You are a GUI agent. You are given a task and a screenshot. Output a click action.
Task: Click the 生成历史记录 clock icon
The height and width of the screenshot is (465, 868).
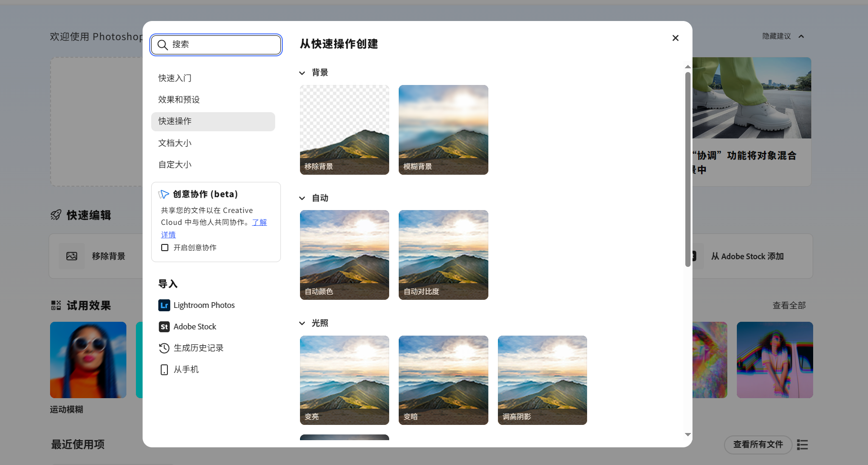coord(164,348)
